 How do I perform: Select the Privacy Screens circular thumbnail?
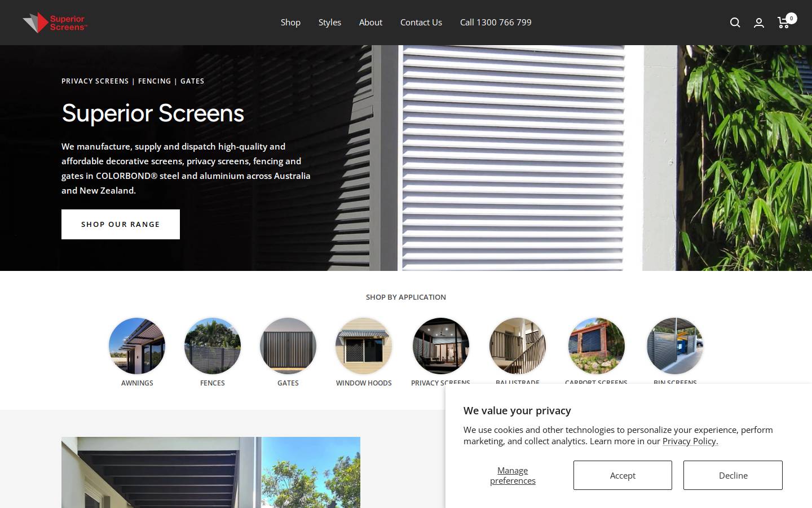point(441,346)
